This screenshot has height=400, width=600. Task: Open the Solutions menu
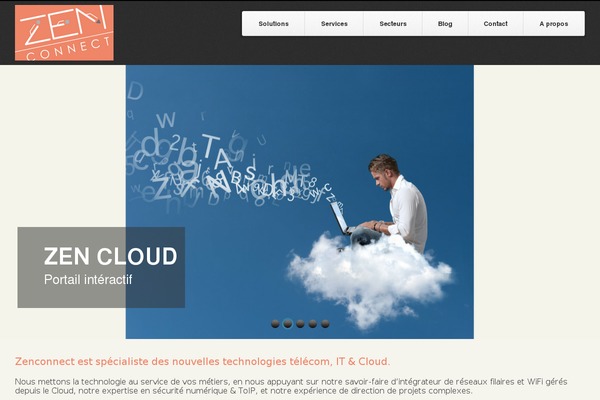(273, 24)
